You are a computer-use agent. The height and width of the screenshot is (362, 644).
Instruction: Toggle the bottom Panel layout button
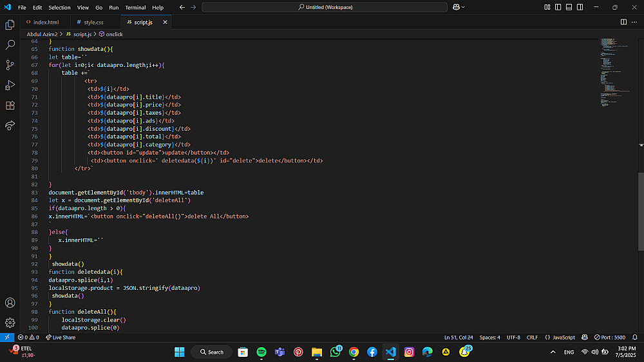[569, 7]
